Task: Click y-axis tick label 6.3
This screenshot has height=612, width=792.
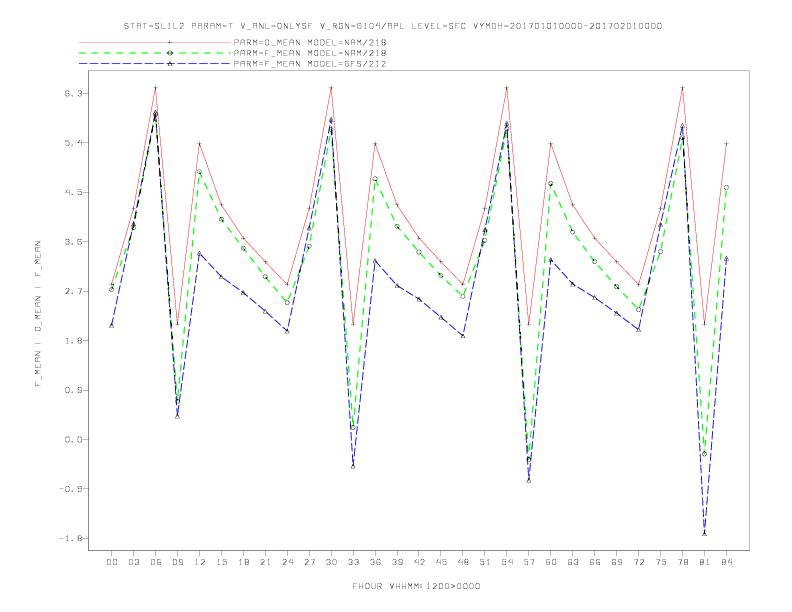Action: [72, 93]
